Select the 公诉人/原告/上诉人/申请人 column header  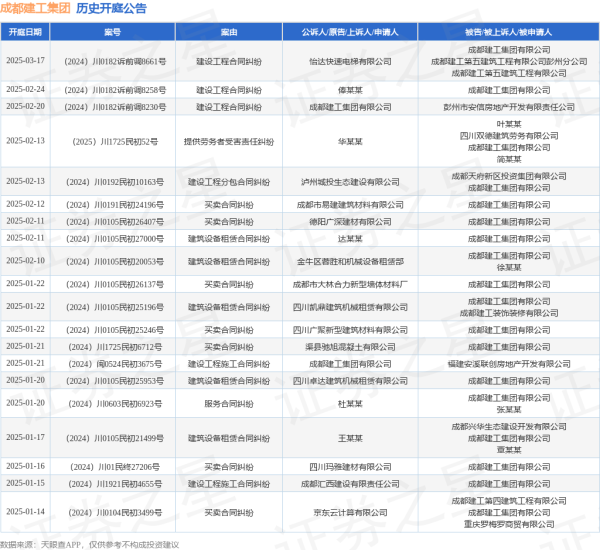350,32
